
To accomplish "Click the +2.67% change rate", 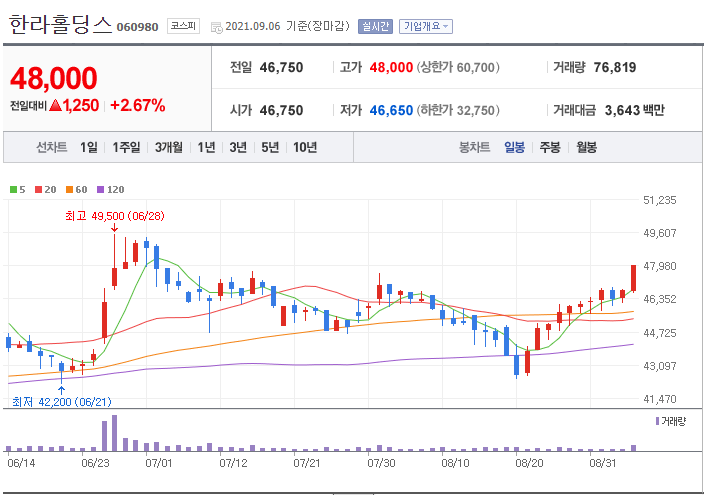I will (x=137, y=106).
